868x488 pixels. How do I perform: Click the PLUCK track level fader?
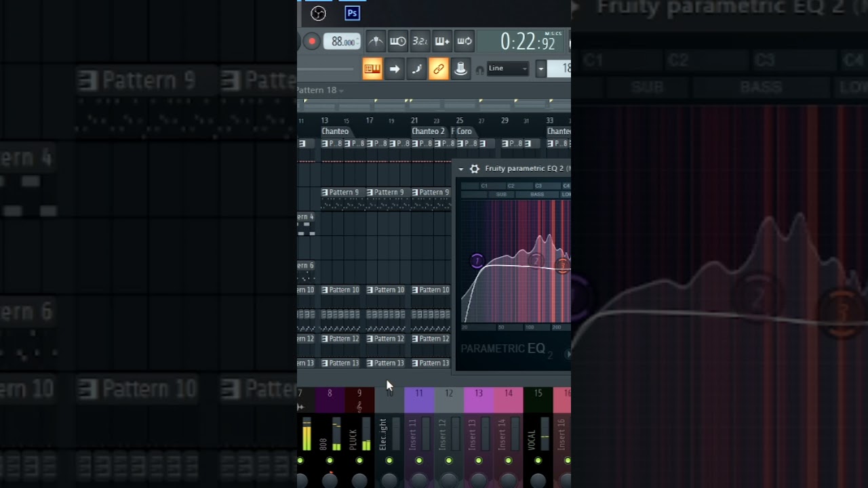point(366,434)
